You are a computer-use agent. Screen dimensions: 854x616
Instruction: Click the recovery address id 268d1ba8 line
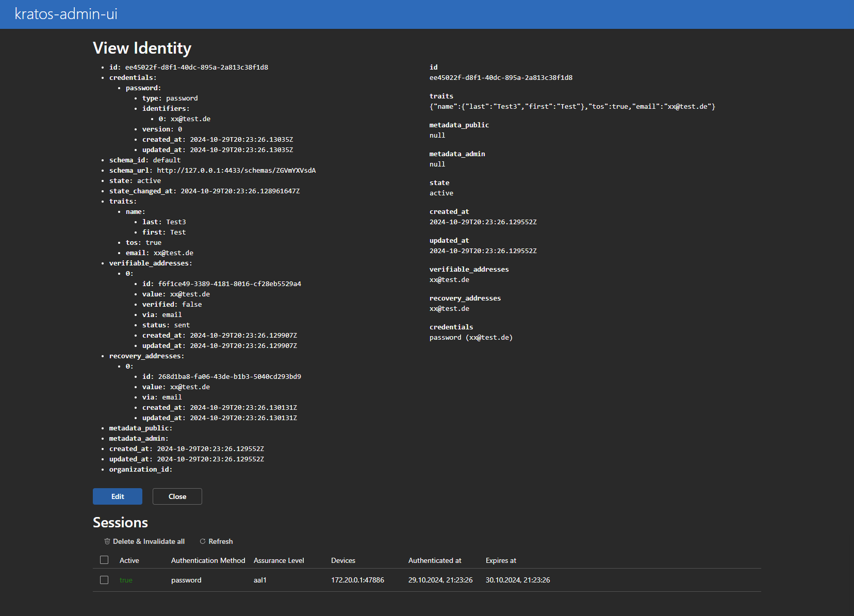(222, 377)
